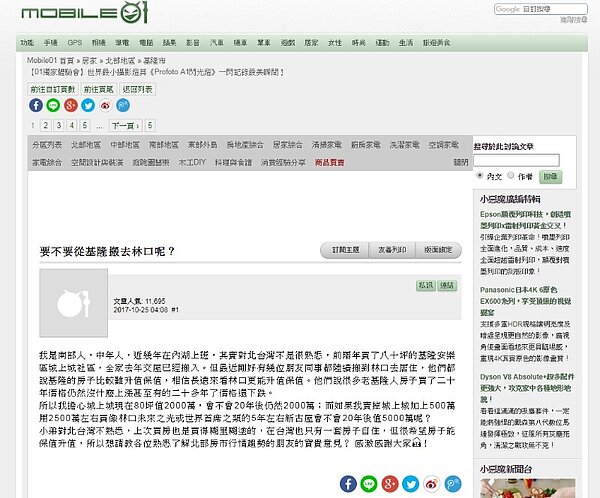Click Google+ share icon below the post
The height and width of the screenshot is (498, 600).
390,484
